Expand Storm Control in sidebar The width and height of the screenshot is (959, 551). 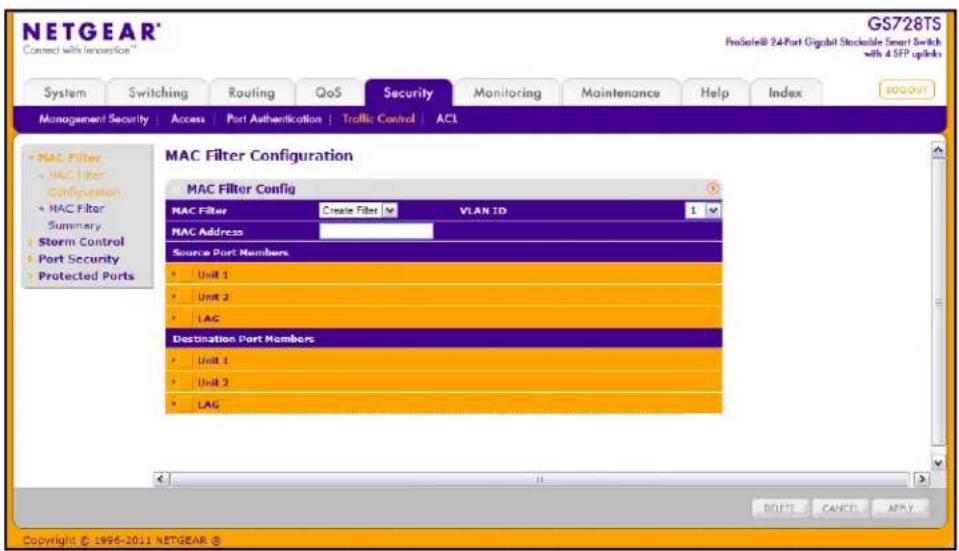81,242
